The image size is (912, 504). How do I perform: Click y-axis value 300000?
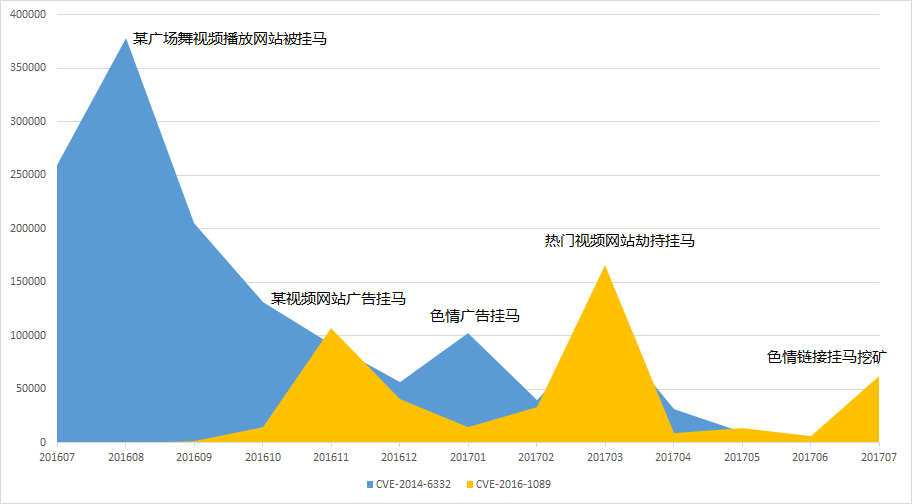pyautogui.click(x=28, y=121)
